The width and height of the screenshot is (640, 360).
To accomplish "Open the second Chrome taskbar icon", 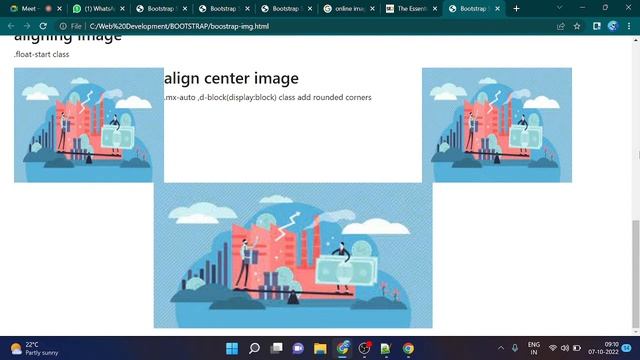I will point(408,348).
